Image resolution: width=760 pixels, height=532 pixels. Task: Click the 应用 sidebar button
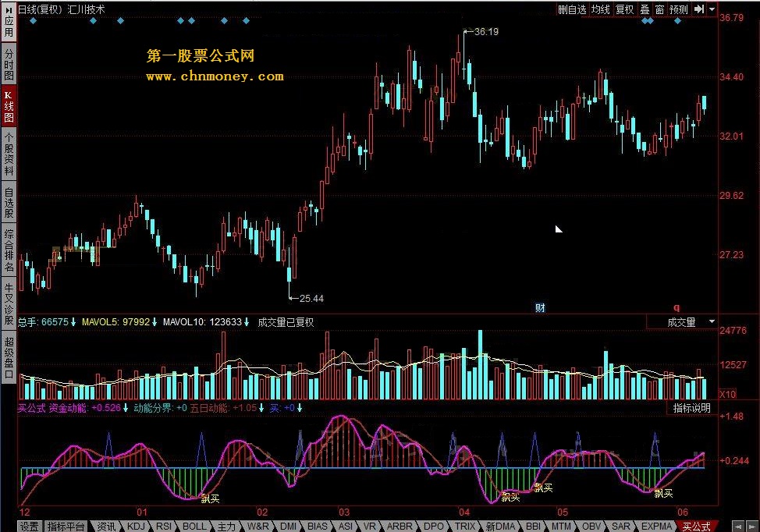[x=9, y=22]
